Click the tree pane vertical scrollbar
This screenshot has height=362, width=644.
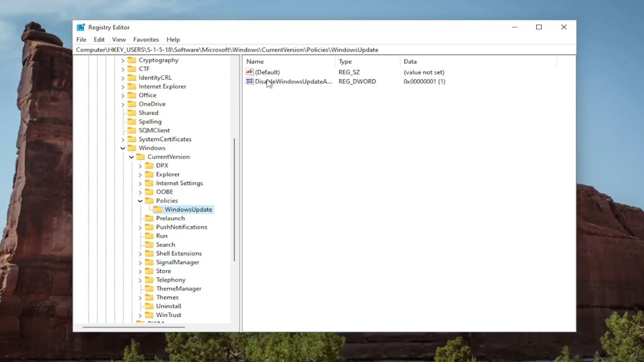234,199
